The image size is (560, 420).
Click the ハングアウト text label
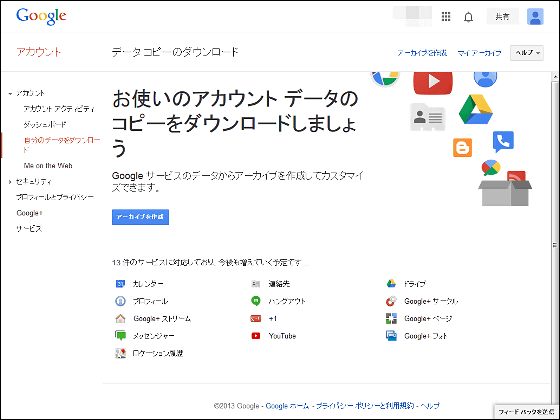[x=287, y=301]
